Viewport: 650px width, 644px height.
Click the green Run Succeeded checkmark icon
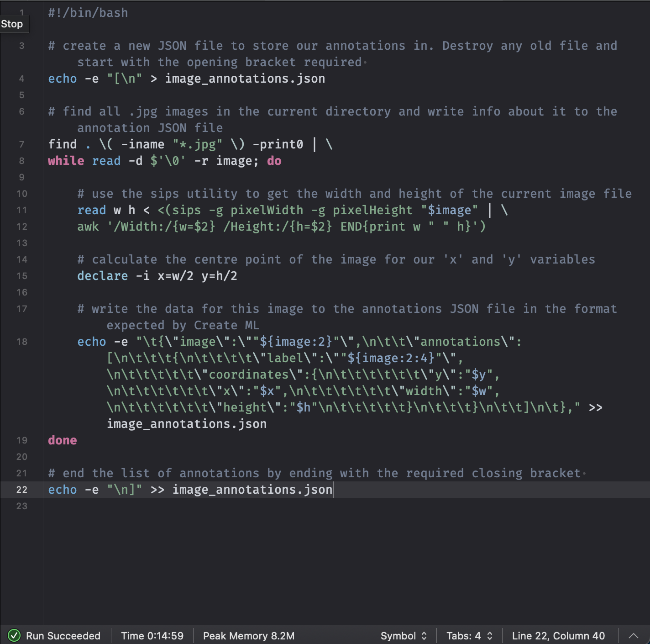pos(14,635)
